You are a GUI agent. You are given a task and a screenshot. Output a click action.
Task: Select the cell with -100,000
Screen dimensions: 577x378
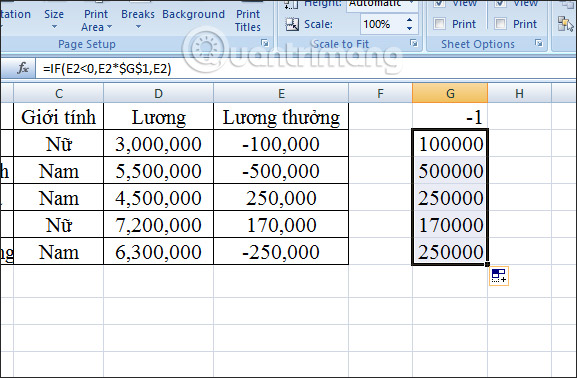pyautogui.click(x=281, y=144)
